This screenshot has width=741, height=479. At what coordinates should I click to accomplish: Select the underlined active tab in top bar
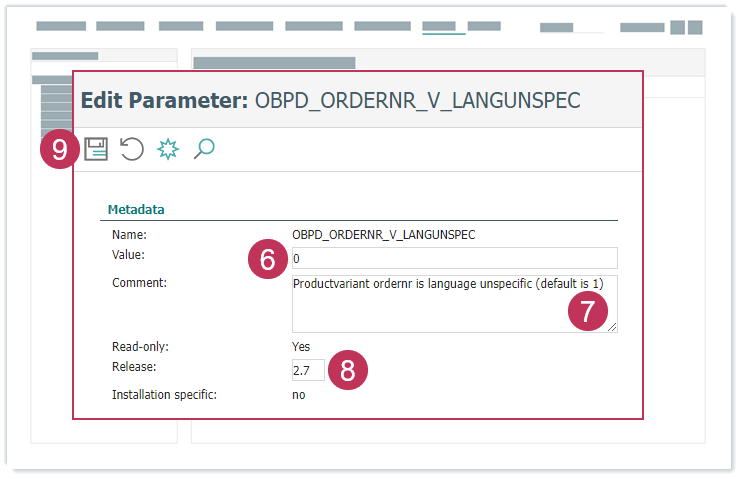[444, 27]
